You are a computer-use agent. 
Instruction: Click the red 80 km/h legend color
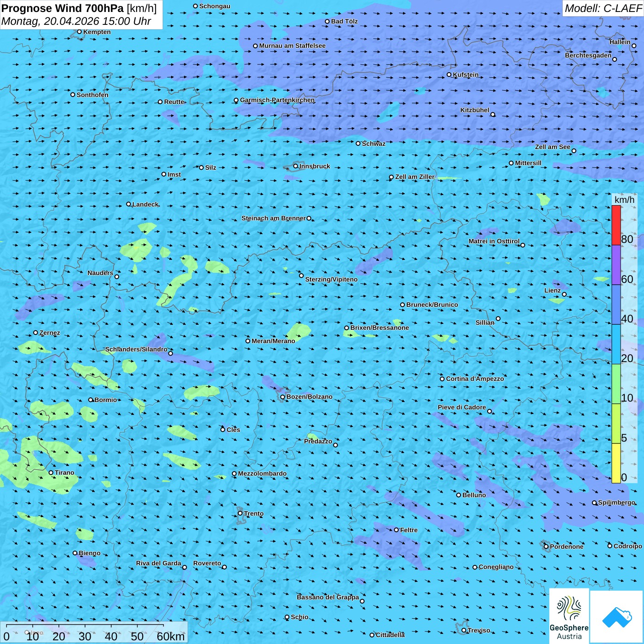616,225
